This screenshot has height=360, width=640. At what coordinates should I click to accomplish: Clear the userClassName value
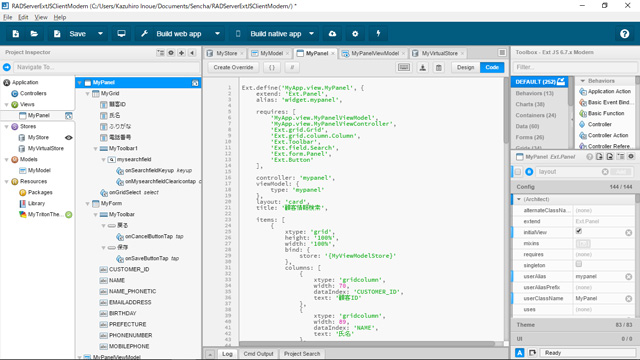click(x=629, y=299)
